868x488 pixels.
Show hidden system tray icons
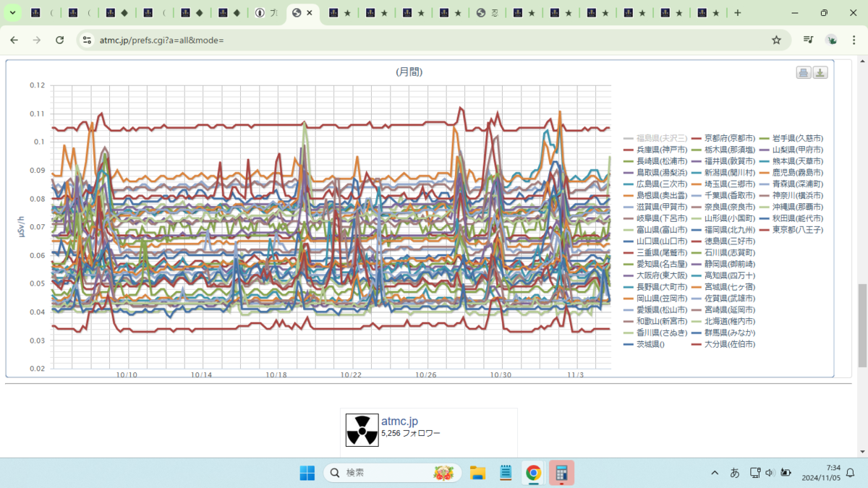pos(715,473)
